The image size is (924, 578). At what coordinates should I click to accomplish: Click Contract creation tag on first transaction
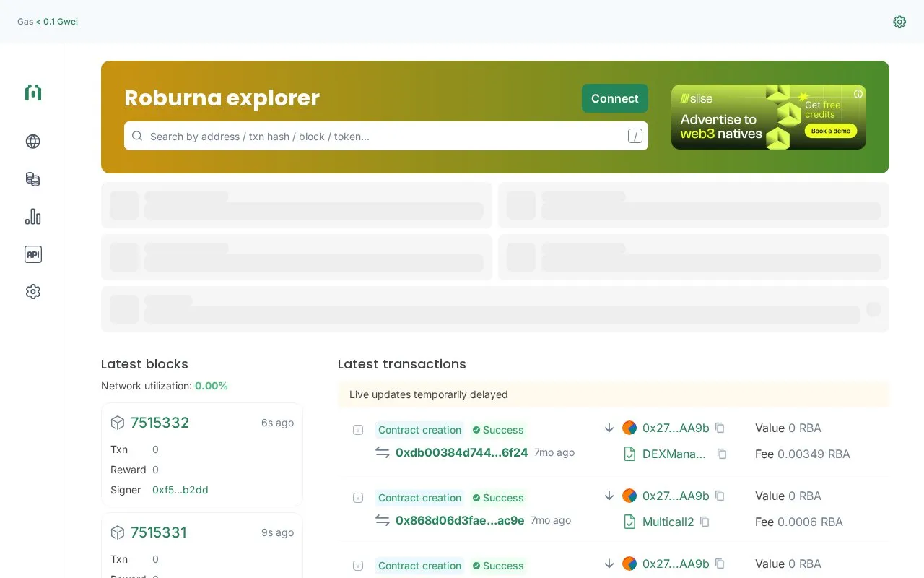[419, 430]
